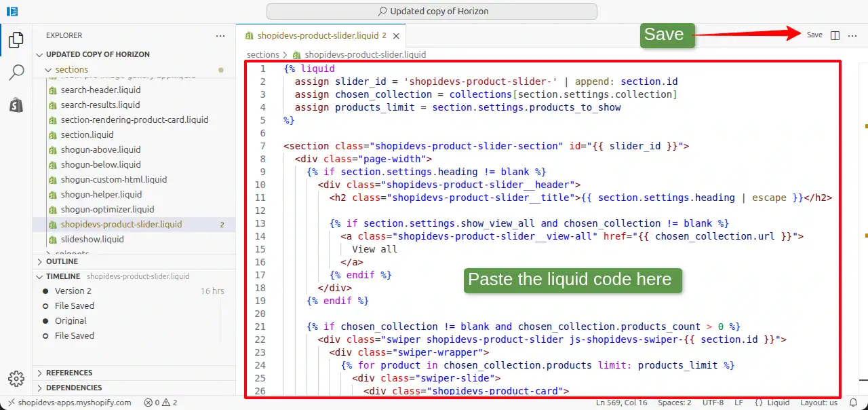Open the Explorer view in activity bar

(x=16, y=41)
